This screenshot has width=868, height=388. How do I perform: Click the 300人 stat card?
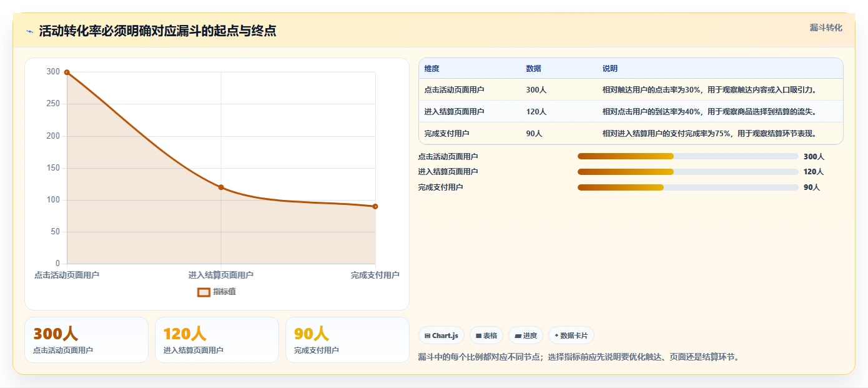[x=87, y=340]
